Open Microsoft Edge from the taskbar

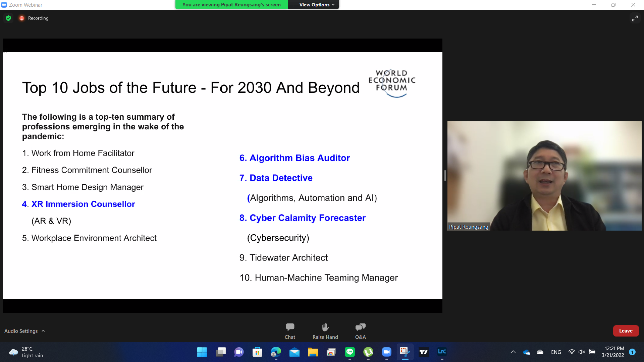(276, 352)
